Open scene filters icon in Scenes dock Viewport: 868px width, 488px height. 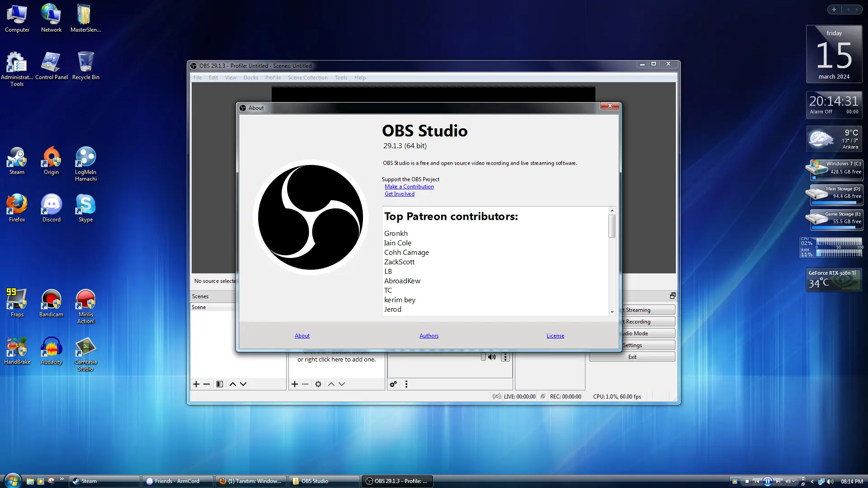[220, 384]
